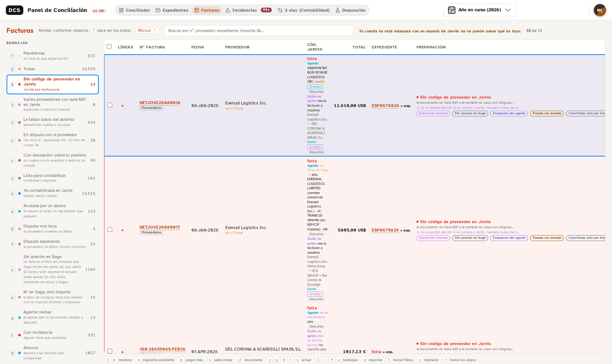Viewport: 612px width, 364px height.
Task: Select the Nº en Sage, otro importe tray
Action: tap(52, 297)
